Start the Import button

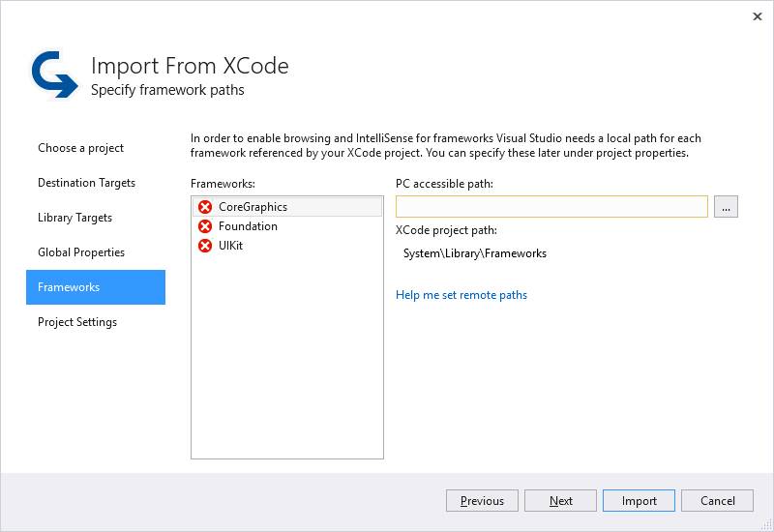point(639,501)
